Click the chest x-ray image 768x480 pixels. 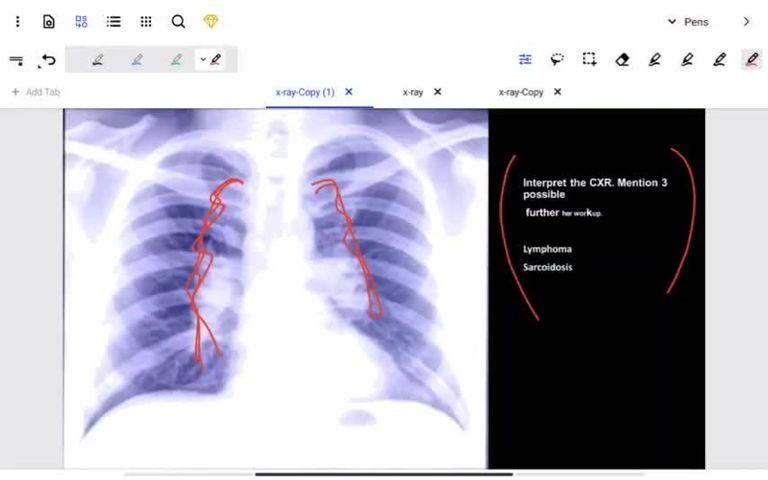point(276,288)
